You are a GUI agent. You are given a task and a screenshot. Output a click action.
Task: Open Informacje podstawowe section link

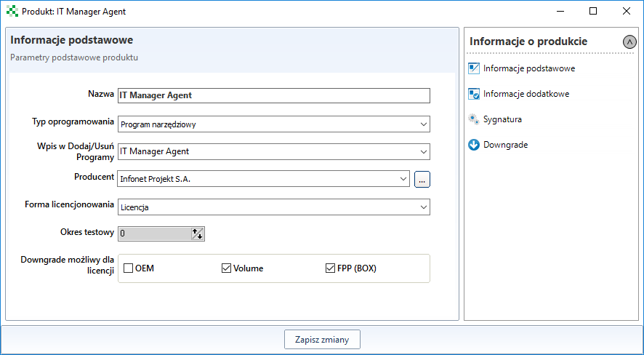pos(529,68)
